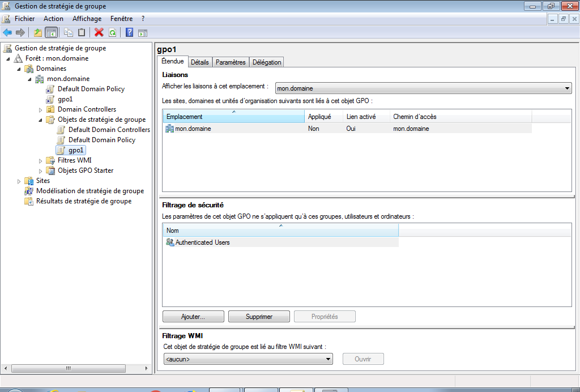Click the Back arrow toolbar icon
Viewport: 580px width, 392px height.
[7, 32]
